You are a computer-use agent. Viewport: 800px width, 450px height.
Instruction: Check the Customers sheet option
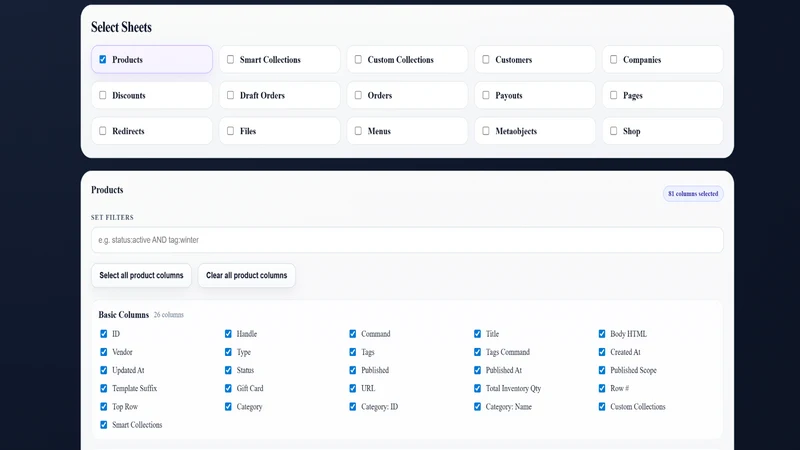pos(535,59)
